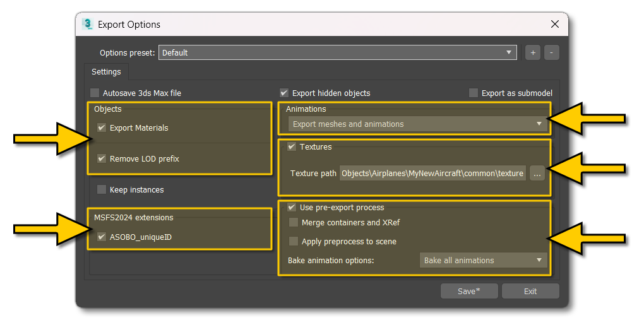Click the Objects group label

[x=107, y=109]
